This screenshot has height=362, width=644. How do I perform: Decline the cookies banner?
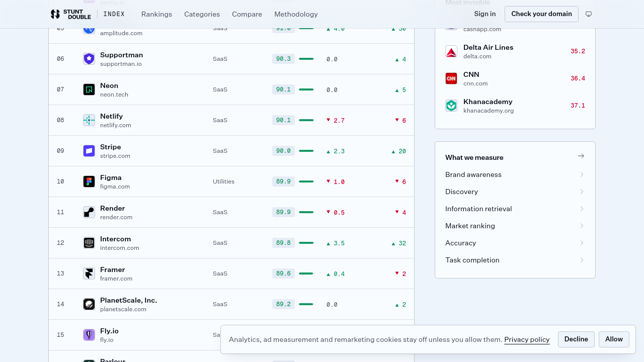576,339
